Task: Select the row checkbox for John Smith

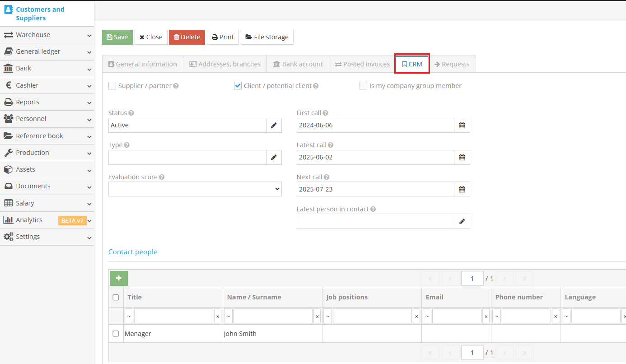Action: (x=116, y=333)
